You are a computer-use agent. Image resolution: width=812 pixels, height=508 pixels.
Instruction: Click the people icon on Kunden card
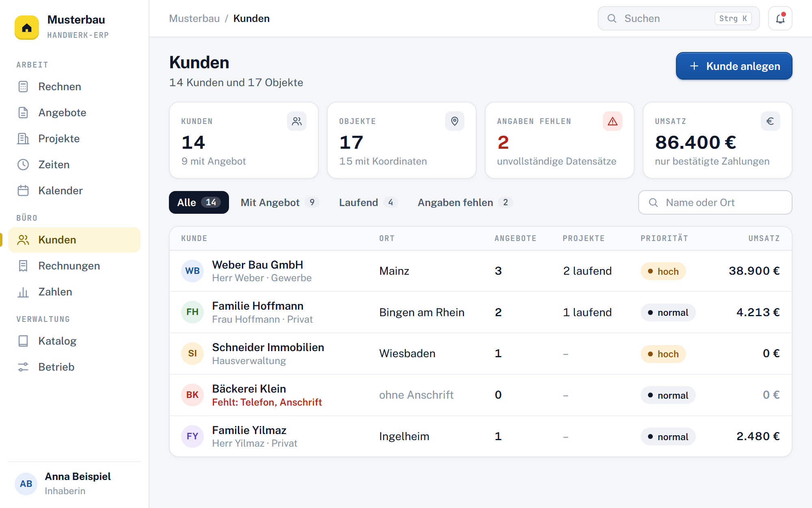pos(297,121)
